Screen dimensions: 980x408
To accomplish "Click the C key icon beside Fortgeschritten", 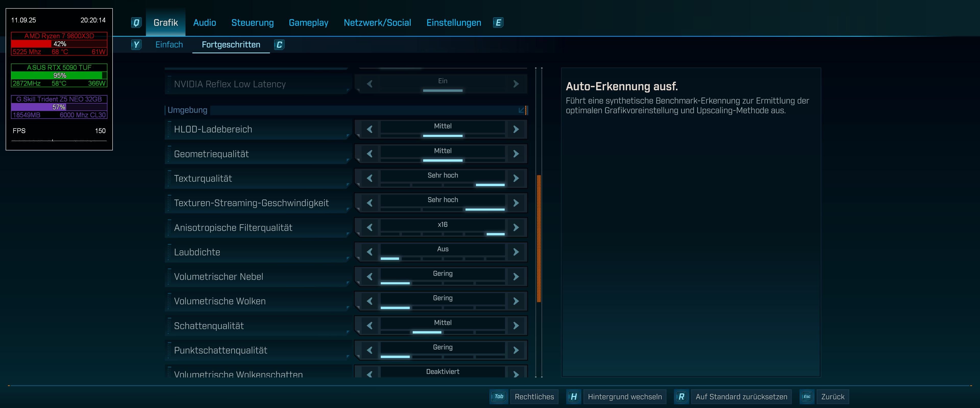I will [x=279, y=45].
